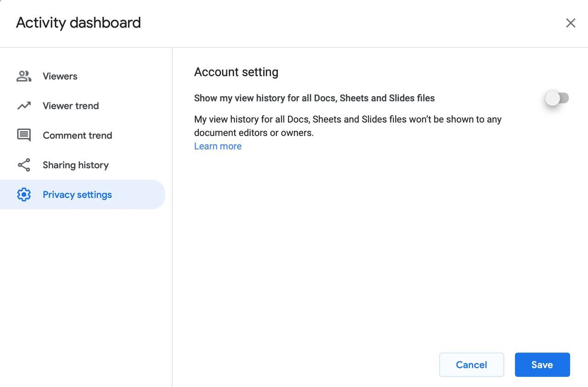
Task: Click the view history description paragraph
Action: (348, 126)
